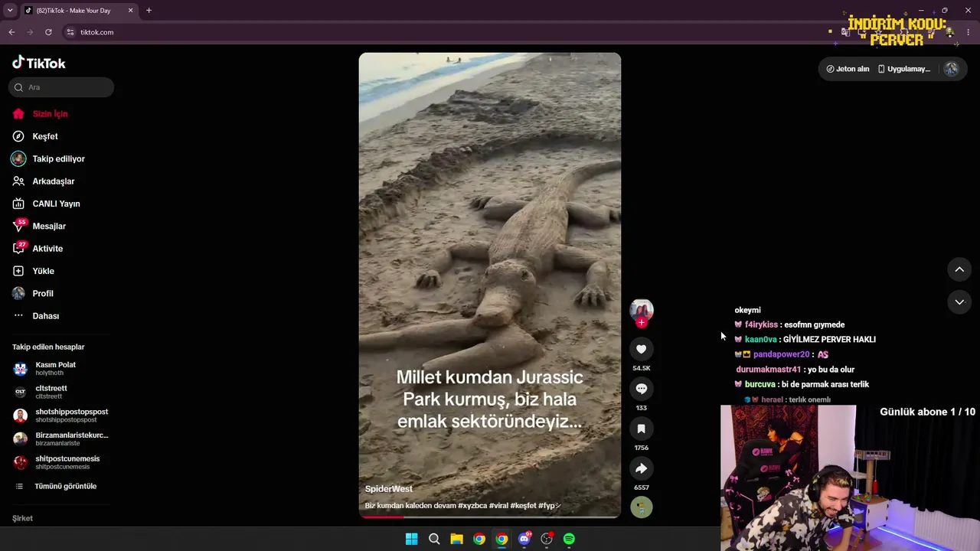Focus the Ara search field
The height and width of the screenshot is (551, 980).
click(61, 87)
